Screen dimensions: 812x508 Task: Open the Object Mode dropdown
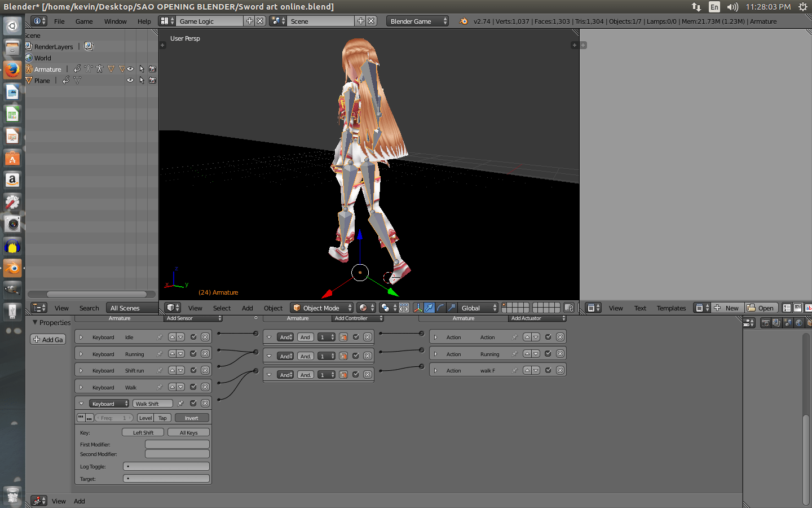[321, 308]
